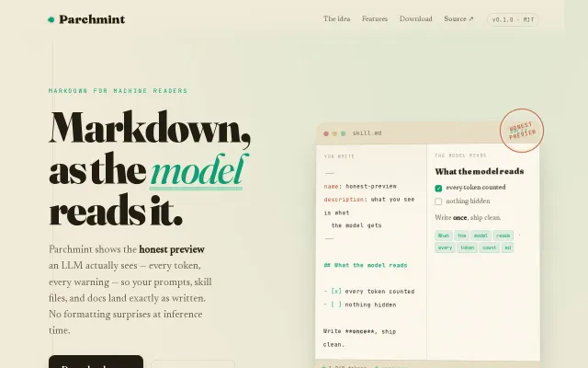This screenshot has height=368, width=588.
Task: Click the 'name: honest-preview' code line
Action: point(360,186)
